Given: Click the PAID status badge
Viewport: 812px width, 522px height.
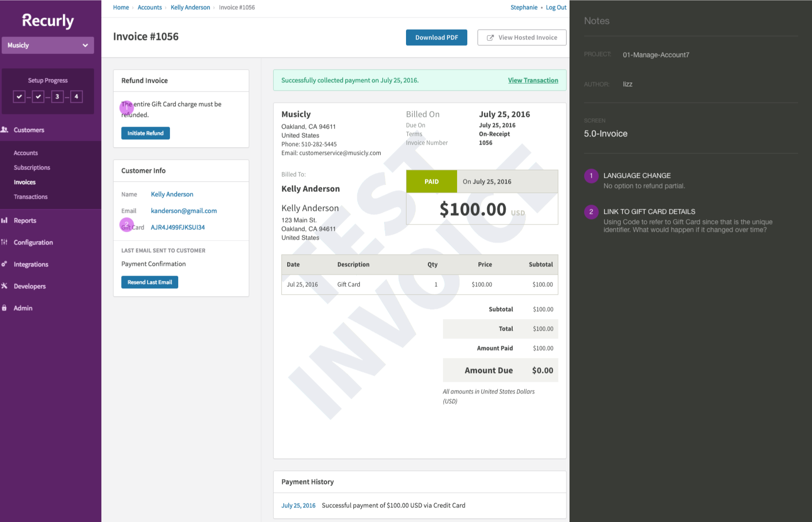Looking at the screenshot, I should 431,182.
